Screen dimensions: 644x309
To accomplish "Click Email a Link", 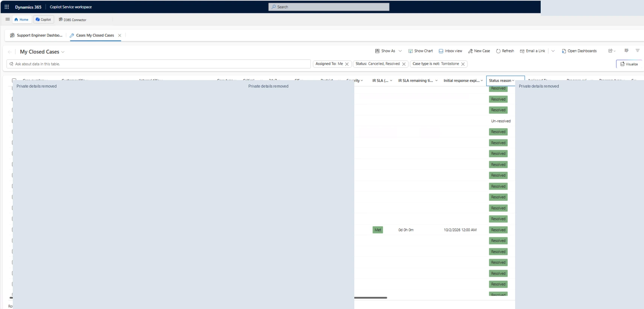I will pos(532,51).
